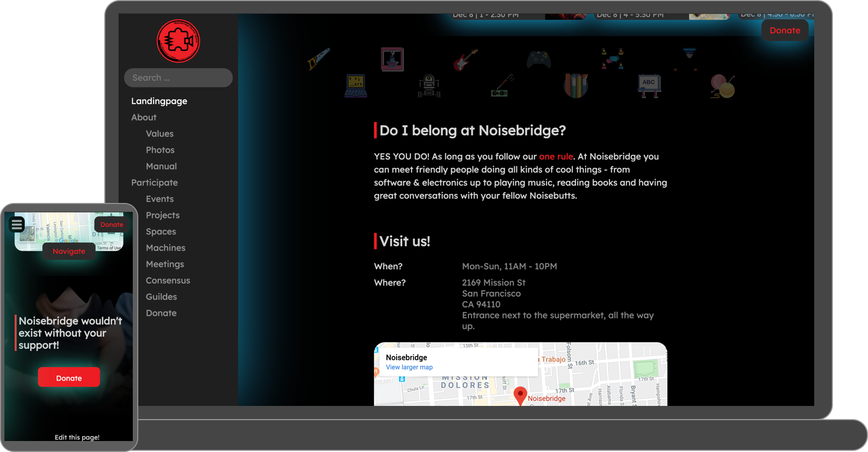The height and width of the screenshot is (452, 868).
Task: Open the Participate section in the sidebar
Action: [x=154, y=183]
